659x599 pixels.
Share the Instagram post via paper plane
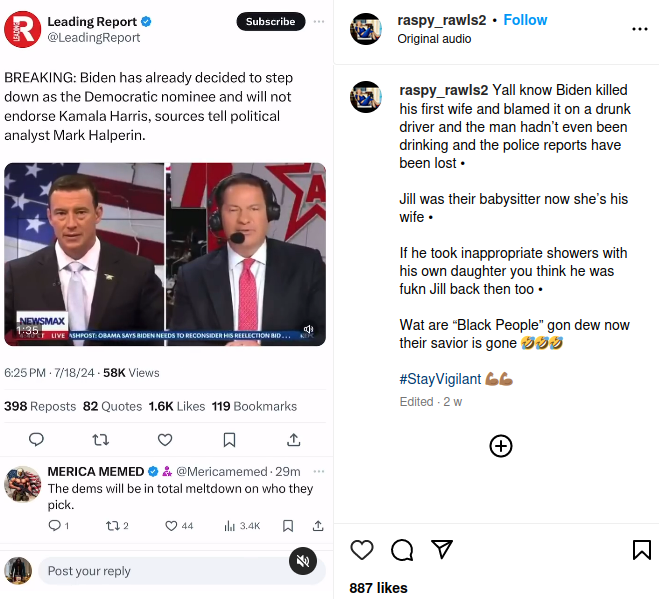point(441,549)
